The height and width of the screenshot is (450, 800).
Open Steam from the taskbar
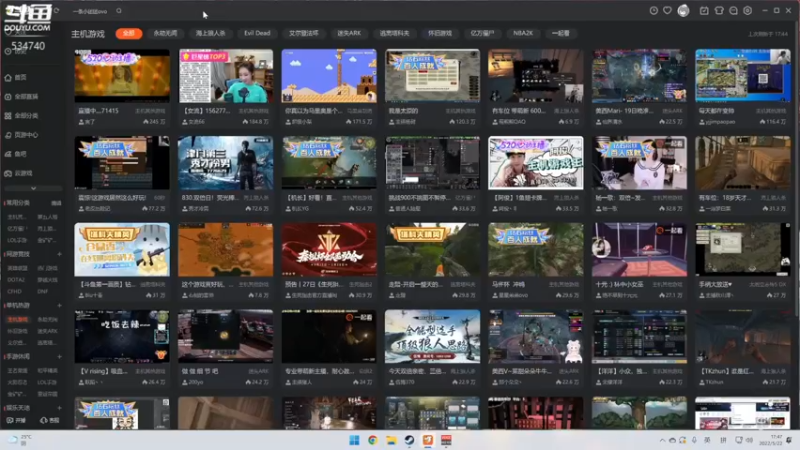(x=409, y=440)
